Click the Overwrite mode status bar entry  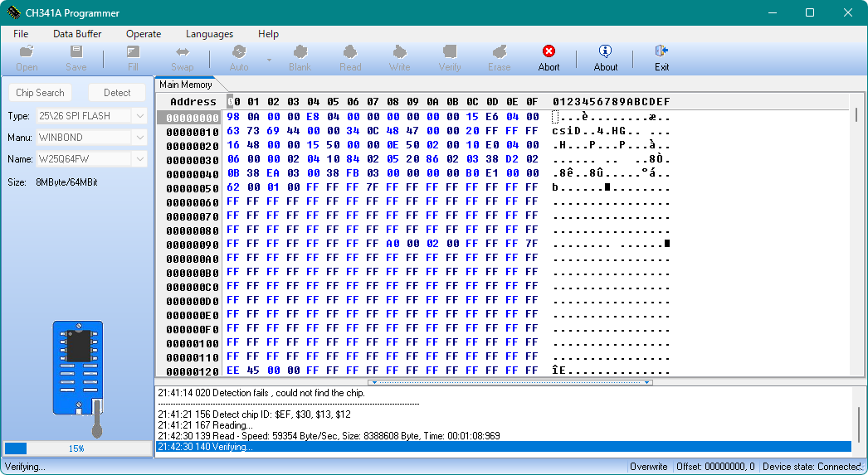(649, 467)
